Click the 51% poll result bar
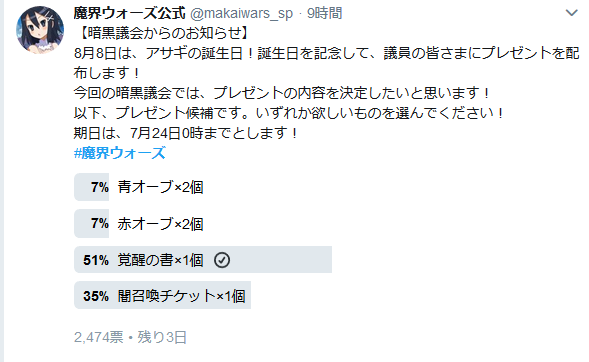Viewport: 589px width, 362px height. [203, 259]
